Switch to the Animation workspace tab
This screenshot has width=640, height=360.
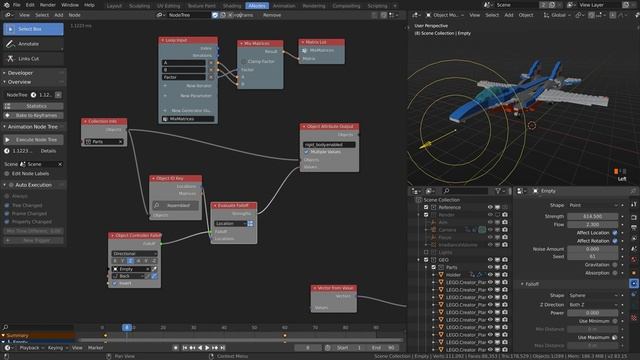284,6
